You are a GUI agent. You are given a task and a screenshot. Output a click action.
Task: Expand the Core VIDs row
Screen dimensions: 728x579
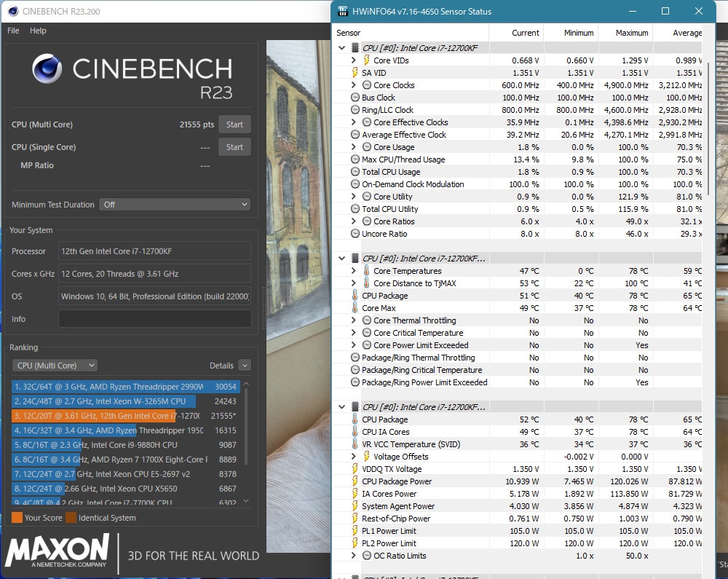[x=353, y=60]
